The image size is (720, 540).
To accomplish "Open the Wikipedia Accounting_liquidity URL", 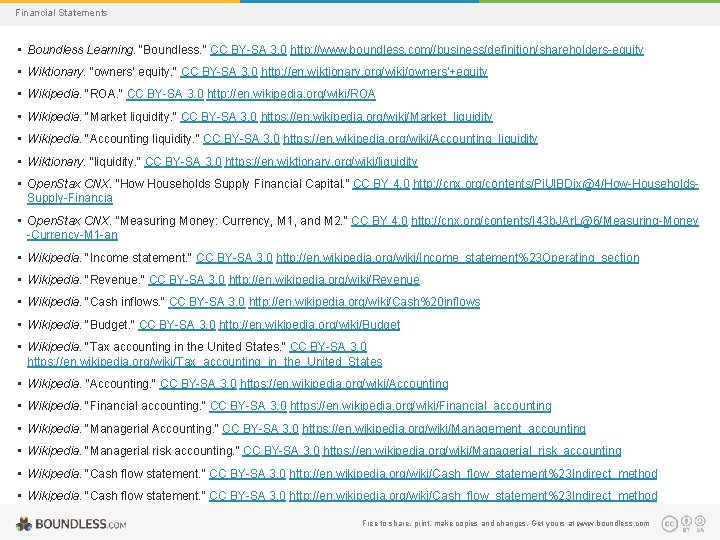I will click(x=410, y=139).
